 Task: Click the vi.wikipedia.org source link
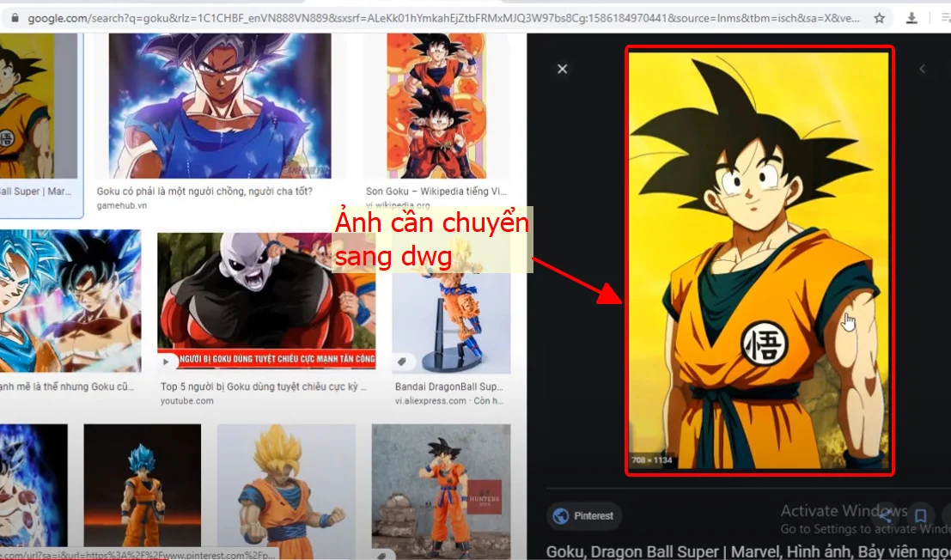click(x=398, y=205)
